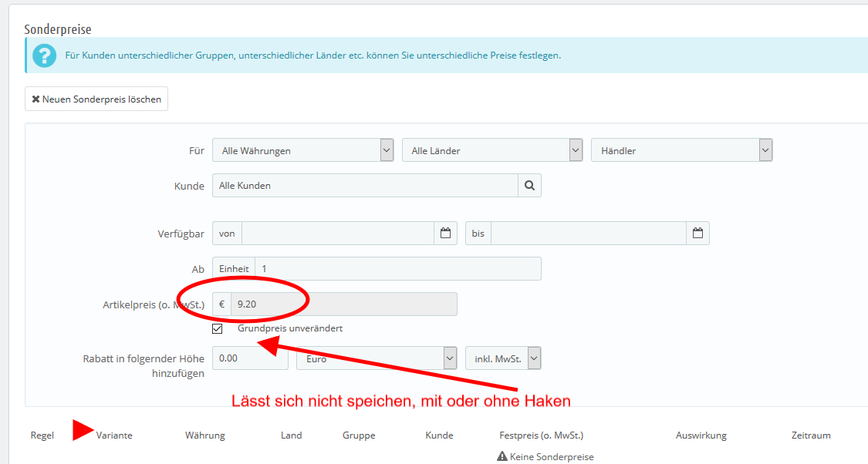Viewport: 868px width, 464px height.
Task: Toggle the Grundpreis unverändert checkbox
Action: (218, 328)
